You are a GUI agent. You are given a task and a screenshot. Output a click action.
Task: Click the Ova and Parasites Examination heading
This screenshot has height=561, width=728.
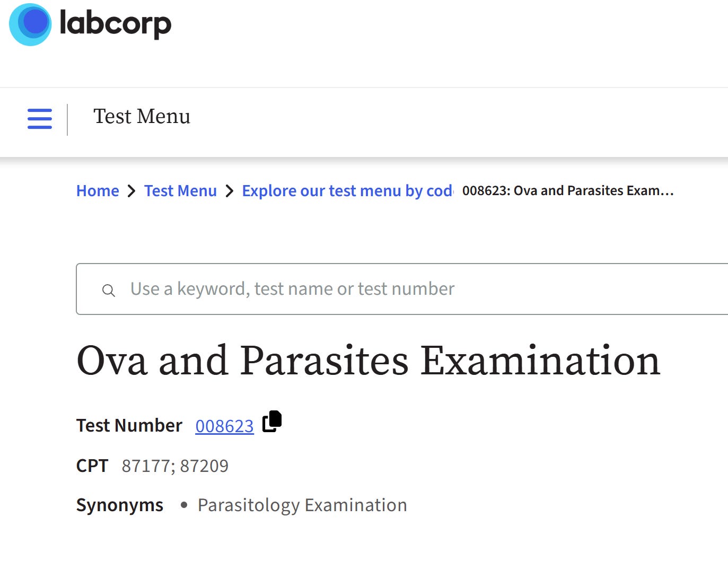[369, 361]
